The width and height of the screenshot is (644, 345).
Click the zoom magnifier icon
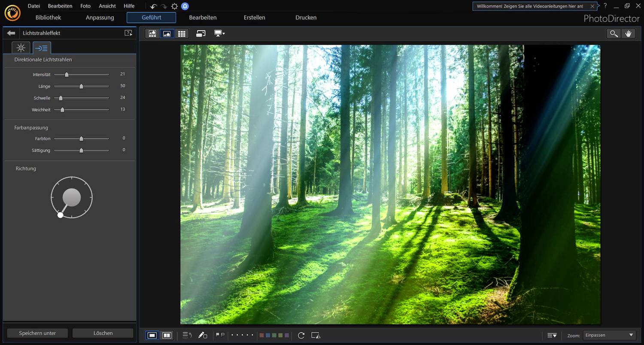613,33
